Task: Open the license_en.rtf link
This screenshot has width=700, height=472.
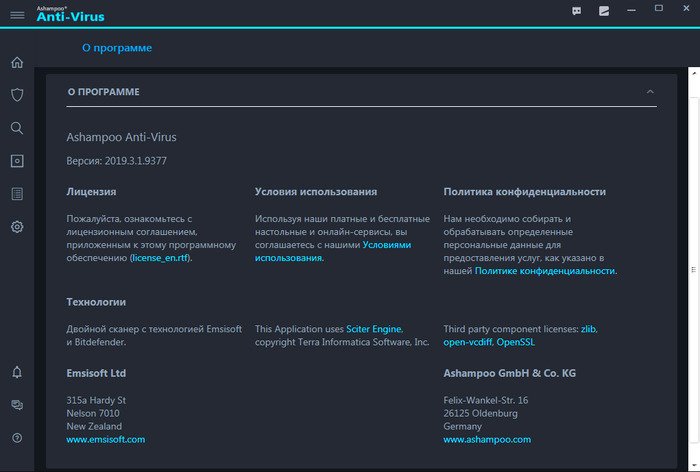Action: pyautogui.click(x=161, y=257)
